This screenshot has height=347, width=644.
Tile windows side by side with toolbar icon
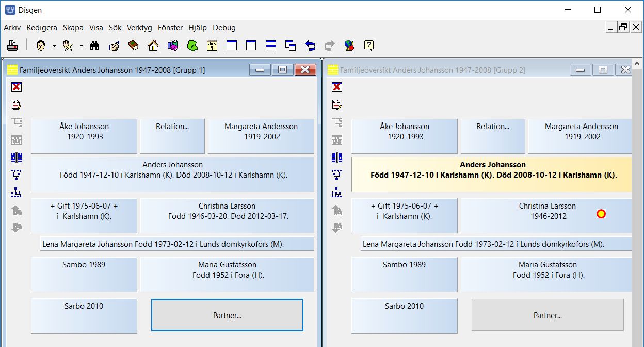click(x=251, y=45)
